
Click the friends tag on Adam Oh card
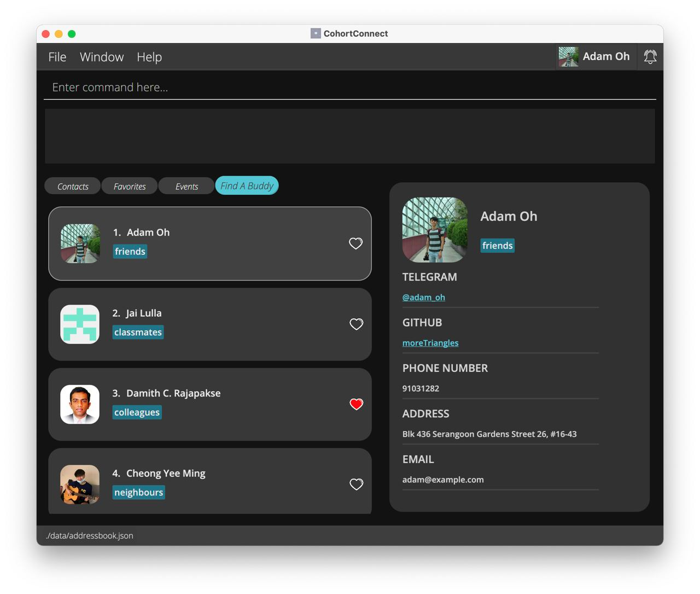130,252
